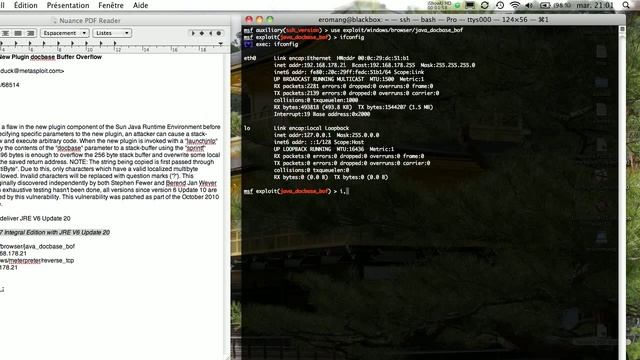Click the "Plugin docbase Buffer Overflow" heading
The image size is (640, 360).
tap(56, 57)
